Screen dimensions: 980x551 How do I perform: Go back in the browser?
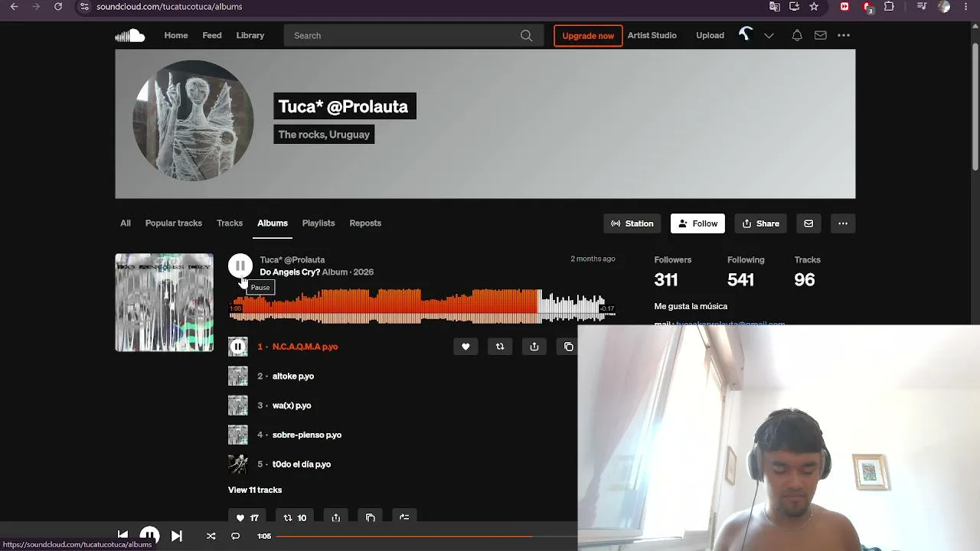click(x=14, y=6)
